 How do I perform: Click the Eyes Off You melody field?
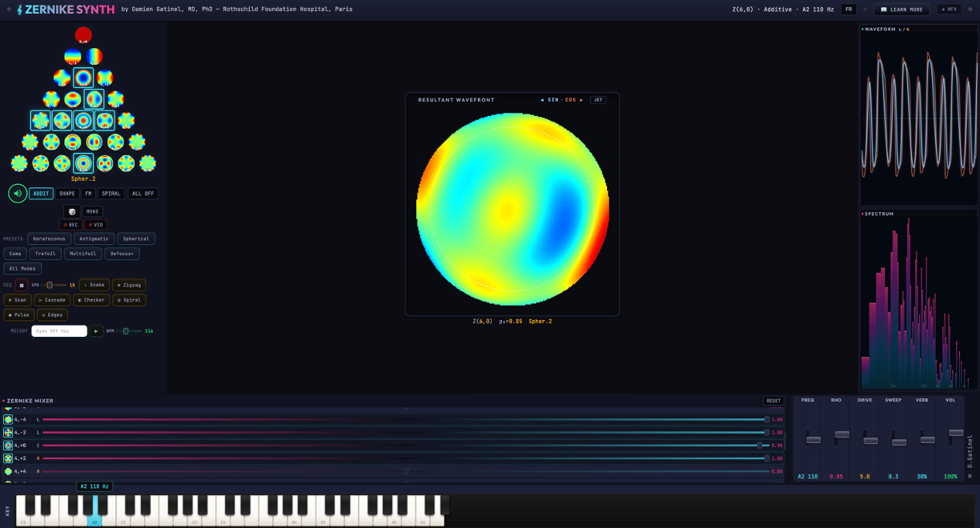[x=58, y=330]
